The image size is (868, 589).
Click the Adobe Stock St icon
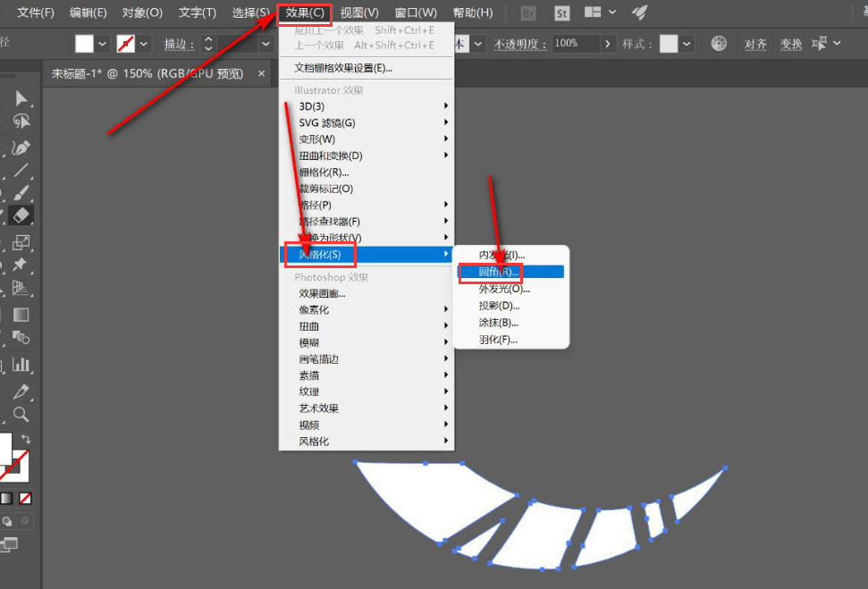pos(561,13)
